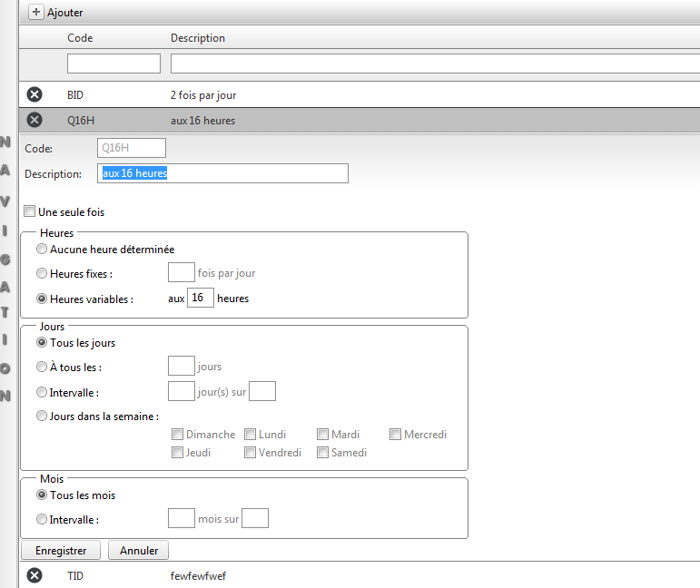
Task: Click the Description field with 'aux 16 heures'
Action: [222, 173]
